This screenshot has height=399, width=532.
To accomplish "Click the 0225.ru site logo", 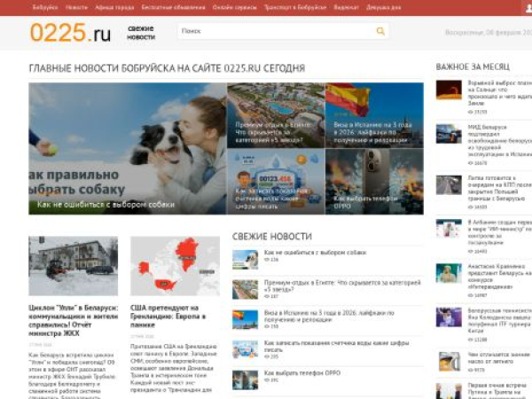I will [x=71, y=33].
